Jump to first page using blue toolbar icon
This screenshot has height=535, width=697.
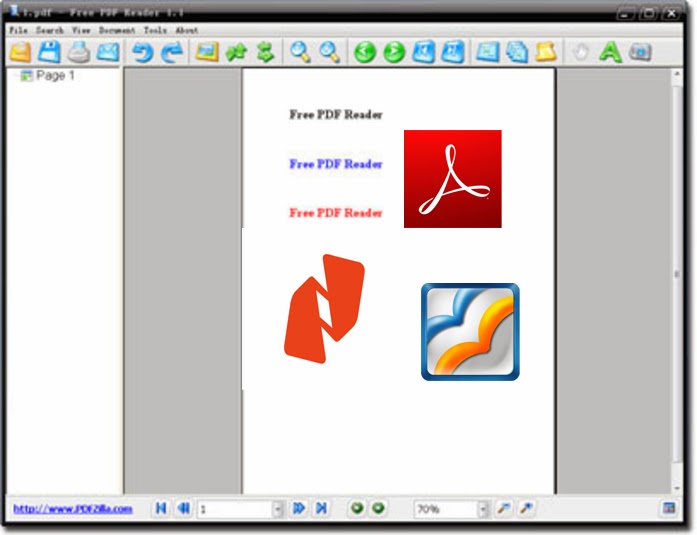(424, 52)
